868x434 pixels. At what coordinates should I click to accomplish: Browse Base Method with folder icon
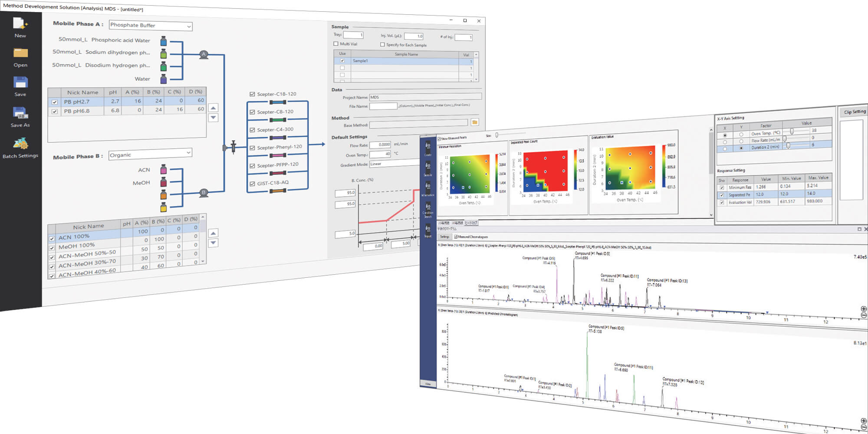tap(475, 123)
